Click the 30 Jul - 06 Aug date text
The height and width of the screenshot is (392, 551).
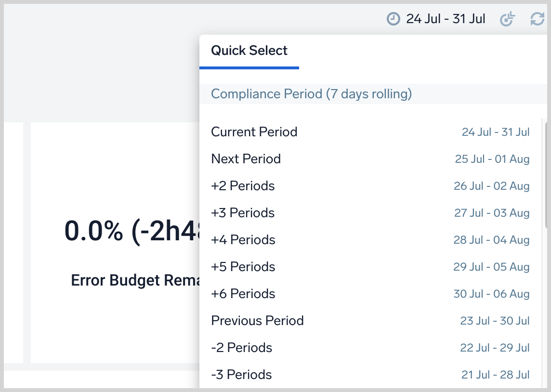pos(491,294)
